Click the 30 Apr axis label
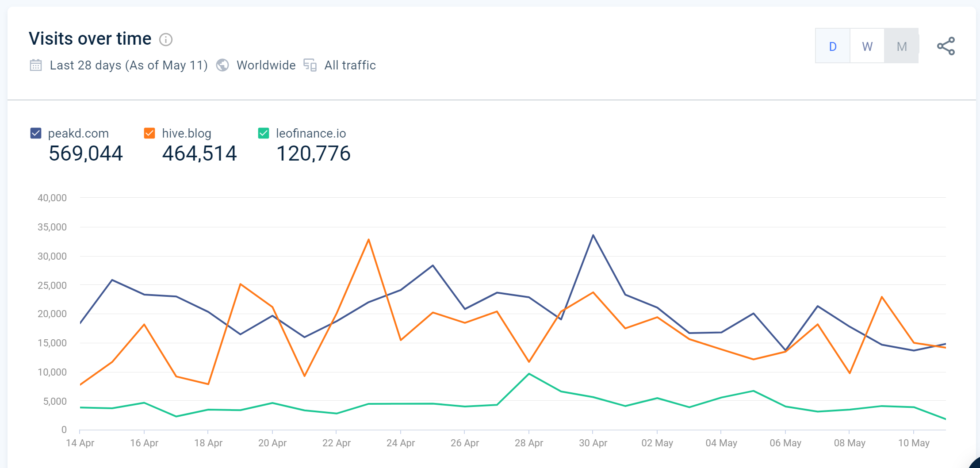 [x=593, y=443]
